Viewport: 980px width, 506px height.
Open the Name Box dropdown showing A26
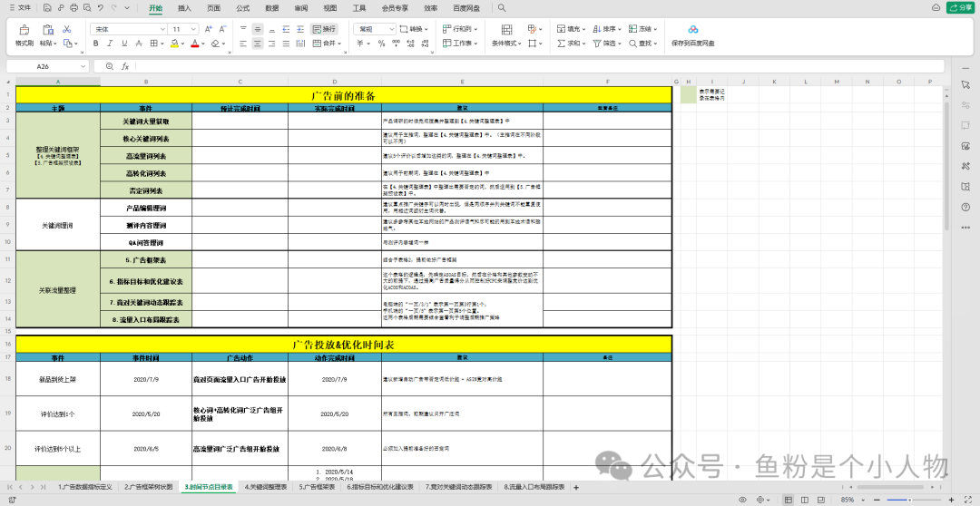click(83, 66)
